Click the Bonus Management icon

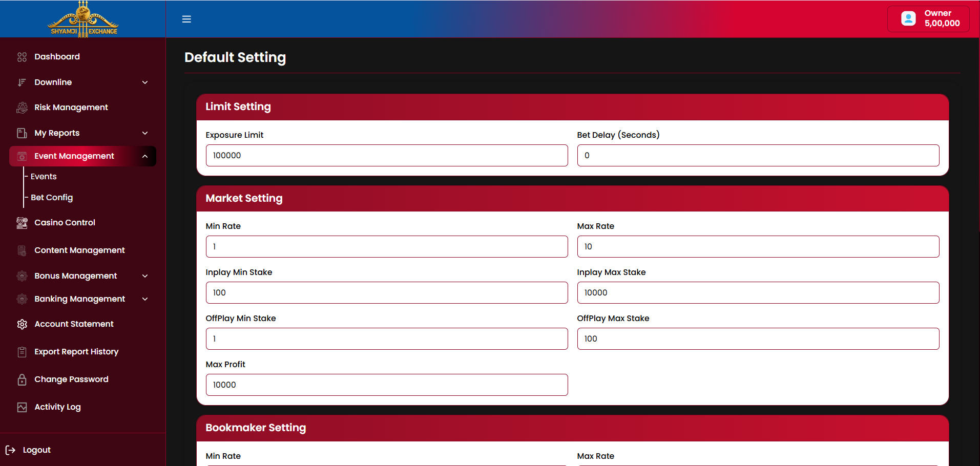point(22,276)
